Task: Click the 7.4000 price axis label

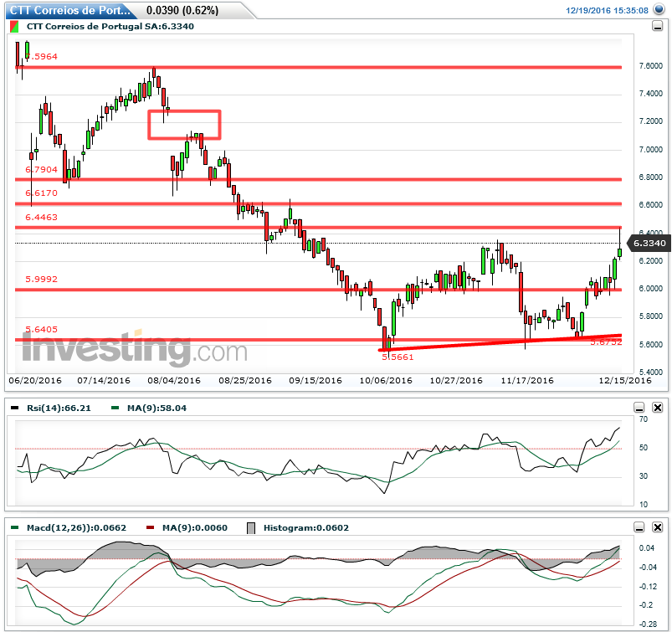Action: (x=650, y=94)
